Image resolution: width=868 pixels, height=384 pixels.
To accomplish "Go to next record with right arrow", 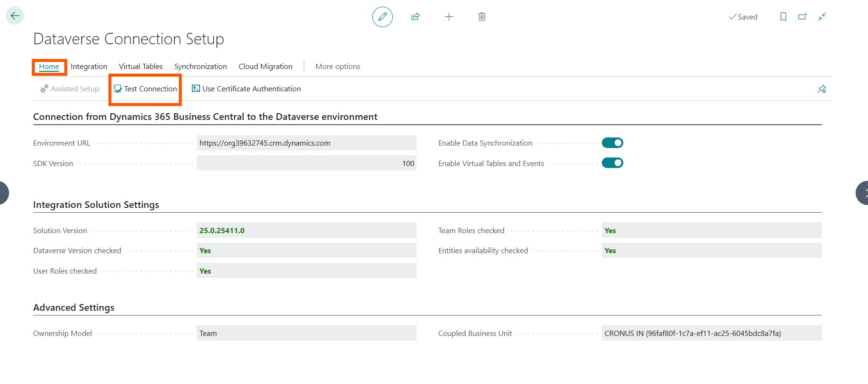I will [863, 193].
